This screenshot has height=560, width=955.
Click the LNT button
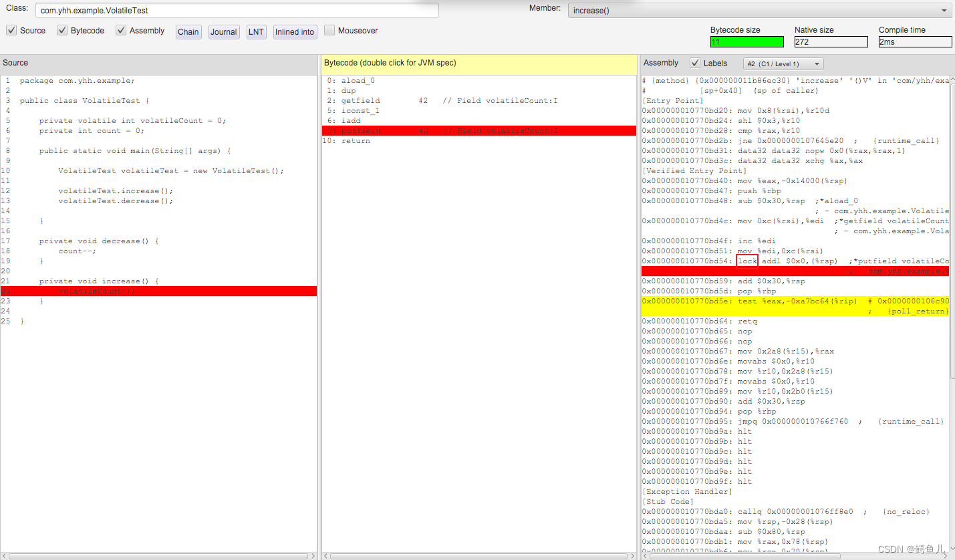[x=256, y=31]
